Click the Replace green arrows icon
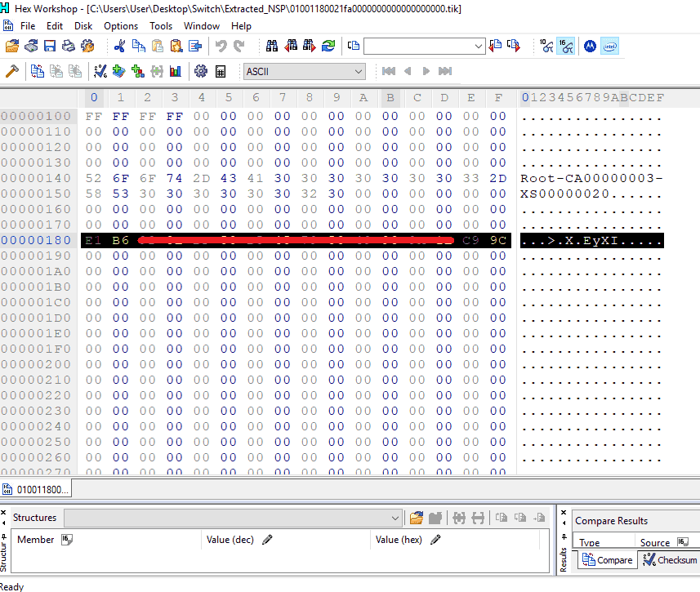Viewport: 700px width, 592px height. [328, 46]
